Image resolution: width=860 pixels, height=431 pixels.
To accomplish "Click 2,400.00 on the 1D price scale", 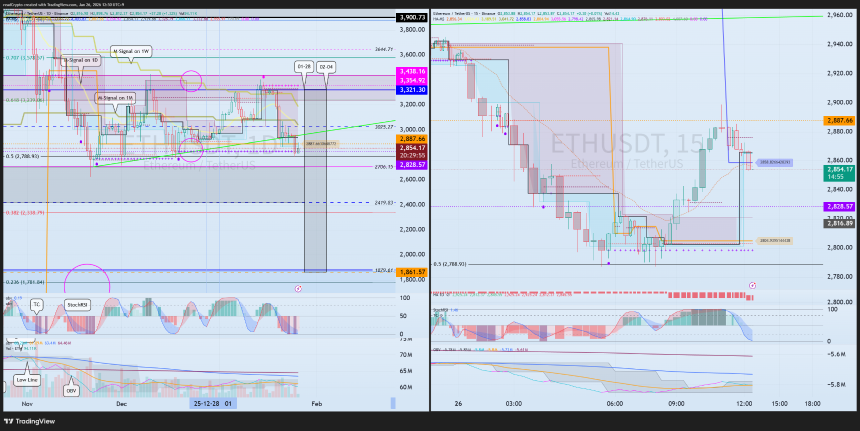I will pyautogui.click(x=412, y=205).
